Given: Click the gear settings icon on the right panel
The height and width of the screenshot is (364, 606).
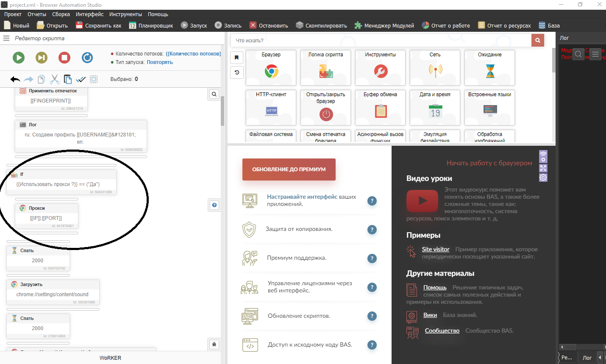Looking at the screenshot, I should (x=543, y=178).
